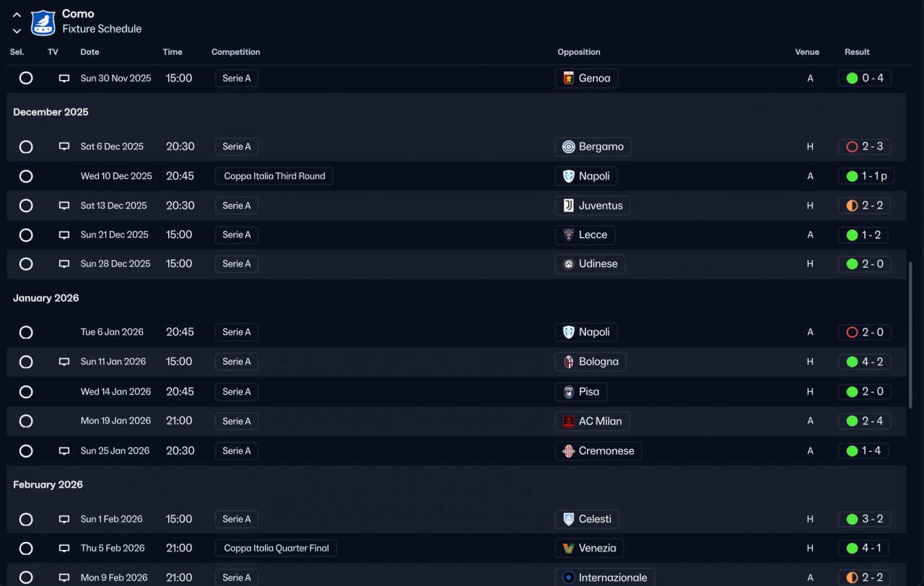This screenshot has width=924, height=586.
Task: Click the Bergamo club badge
Action: [x=569, y=146]
